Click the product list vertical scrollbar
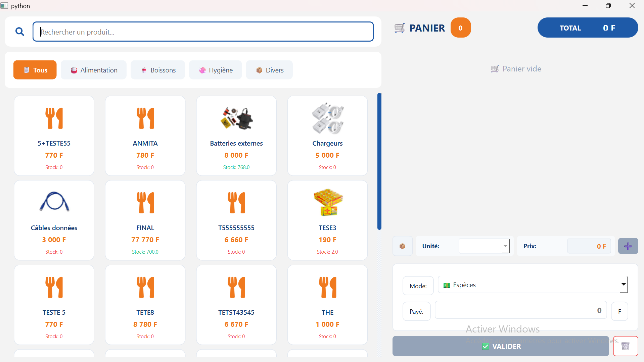This screenshot has width=644, height=362. [379, 161]
